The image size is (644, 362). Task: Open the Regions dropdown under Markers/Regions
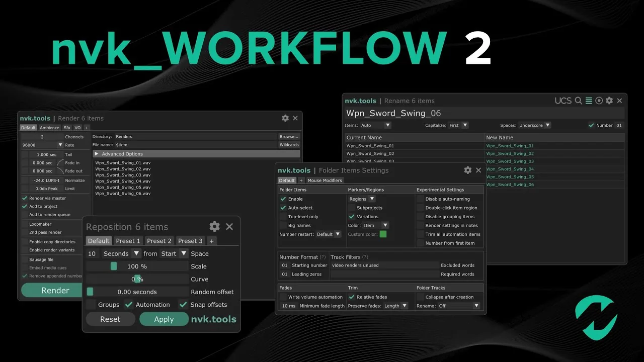point(362,199)
